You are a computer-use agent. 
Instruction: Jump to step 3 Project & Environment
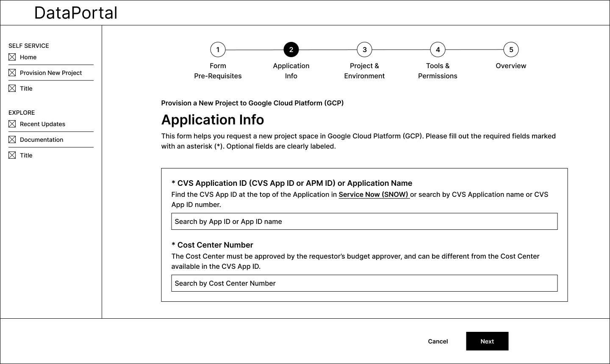(364, 49)
